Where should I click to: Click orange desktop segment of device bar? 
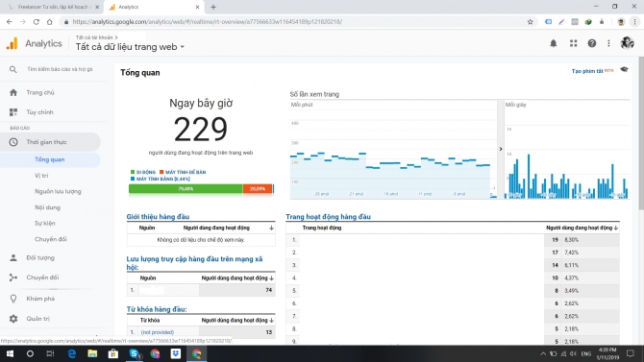click(x=258, y=189)
